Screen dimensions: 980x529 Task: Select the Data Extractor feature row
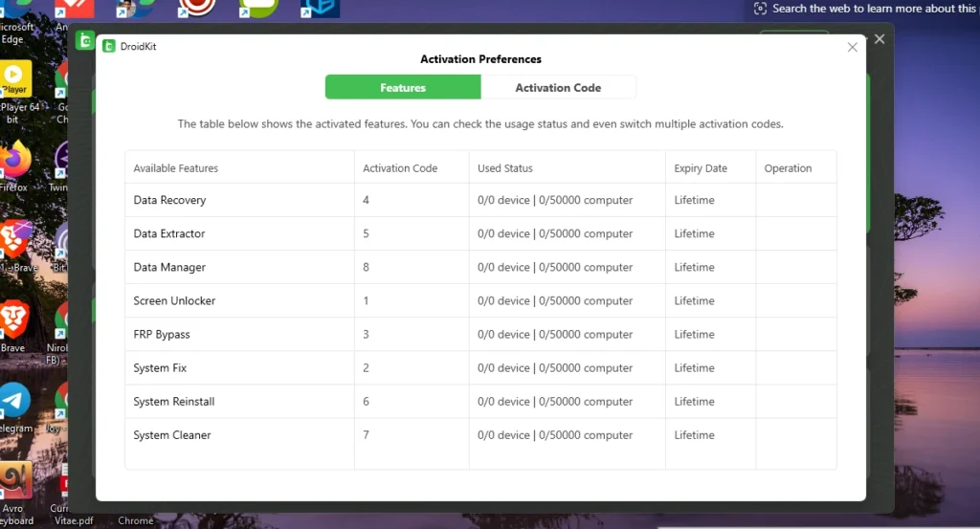pos(480,233)
